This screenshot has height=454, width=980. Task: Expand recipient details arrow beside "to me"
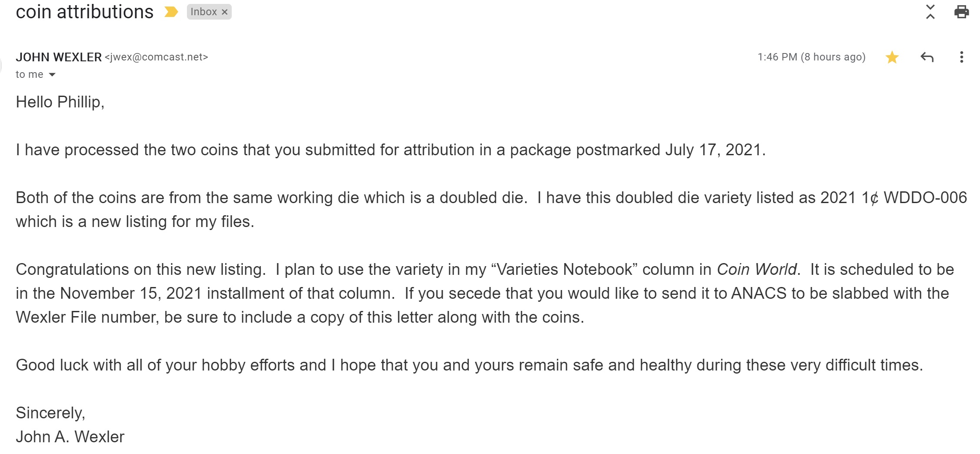tap(52, 75)
